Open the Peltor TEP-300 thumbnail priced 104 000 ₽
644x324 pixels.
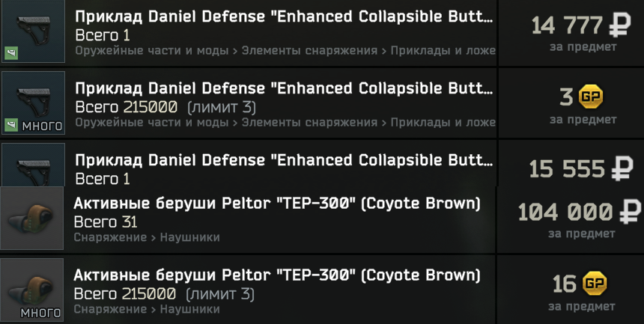(32, 218)
